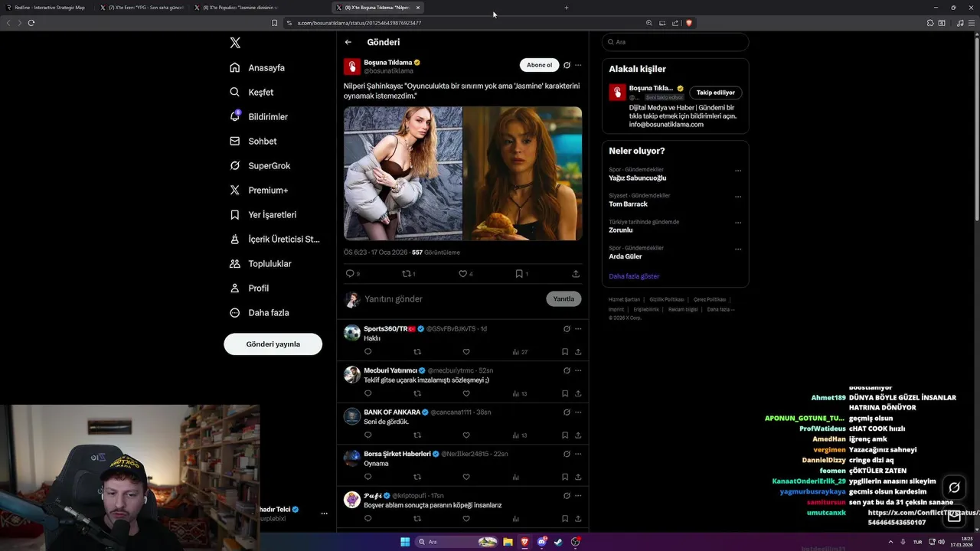Screen dimensions: 980x551
Task: Open options for Mecburi Yatırımcı reply
Action: pos(578,370)
